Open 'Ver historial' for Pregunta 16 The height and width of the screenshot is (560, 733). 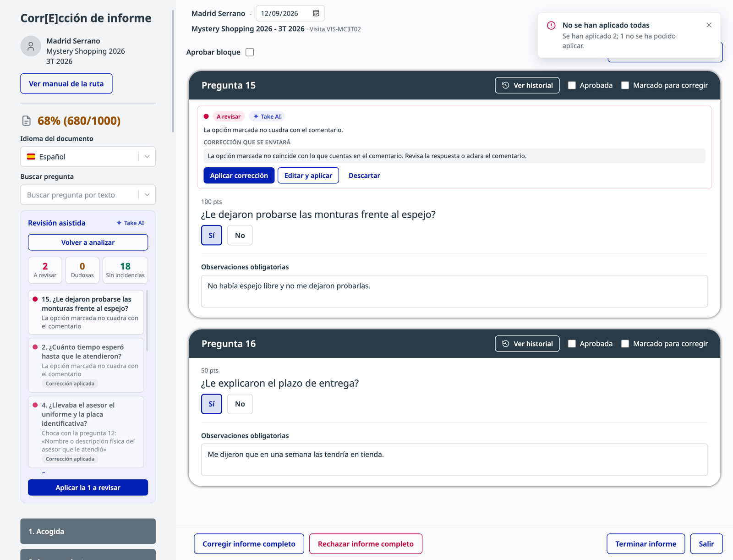pos(527,344)
